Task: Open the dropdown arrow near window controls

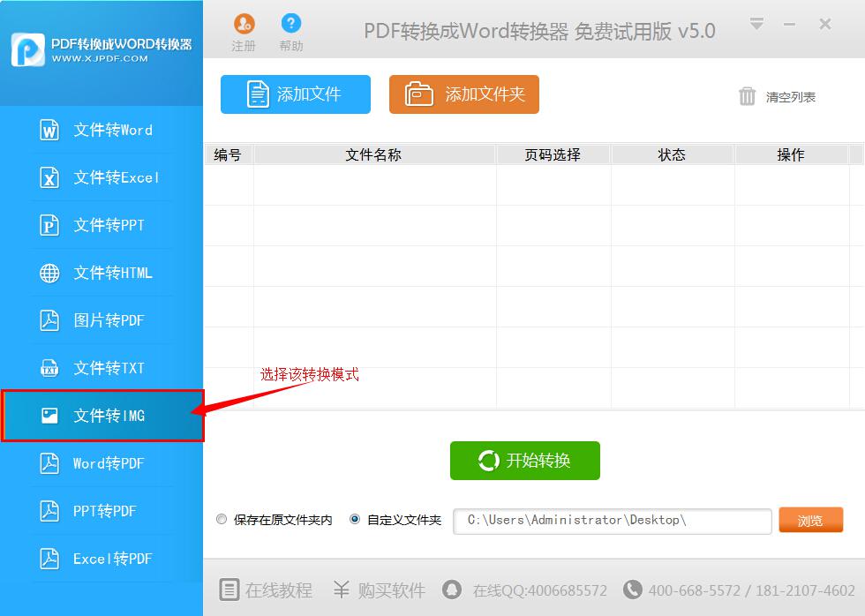Action: pyautogui.click(x=757, y=25)
